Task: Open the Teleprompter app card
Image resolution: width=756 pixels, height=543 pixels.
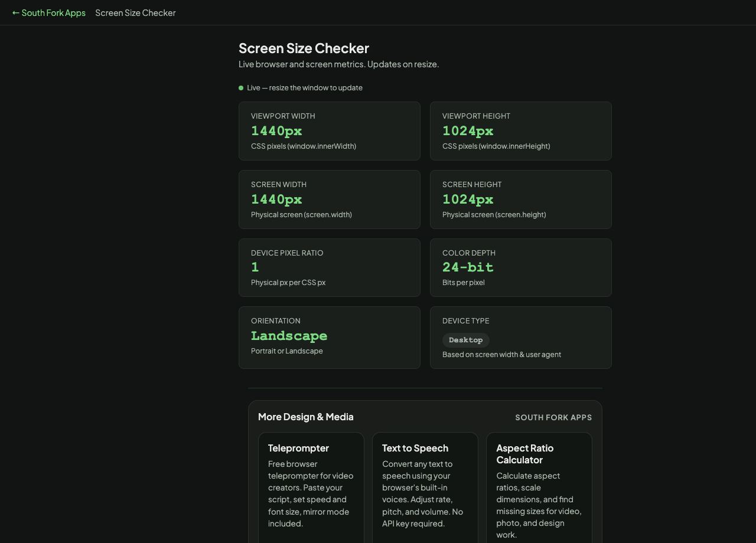Action: tap(311, 488)
